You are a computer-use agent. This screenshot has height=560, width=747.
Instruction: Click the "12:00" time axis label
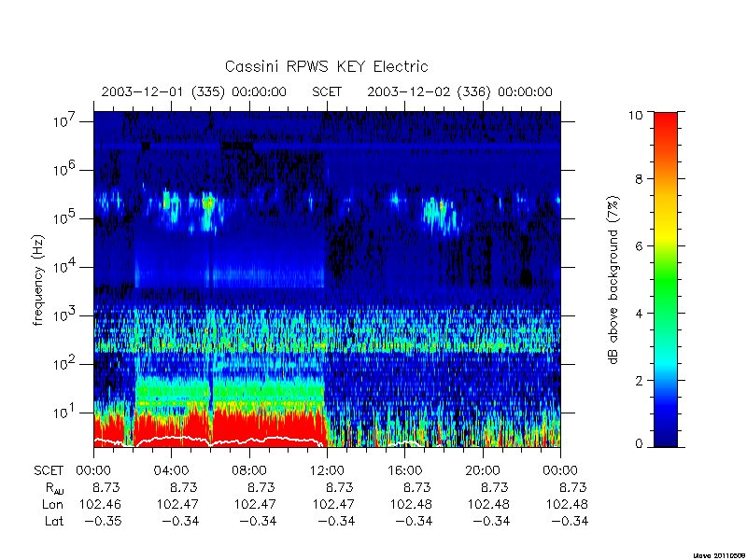327,471
